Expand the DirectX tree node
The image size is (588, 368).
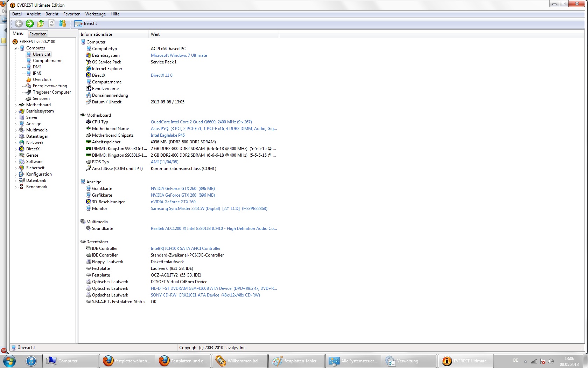point(16,149)
